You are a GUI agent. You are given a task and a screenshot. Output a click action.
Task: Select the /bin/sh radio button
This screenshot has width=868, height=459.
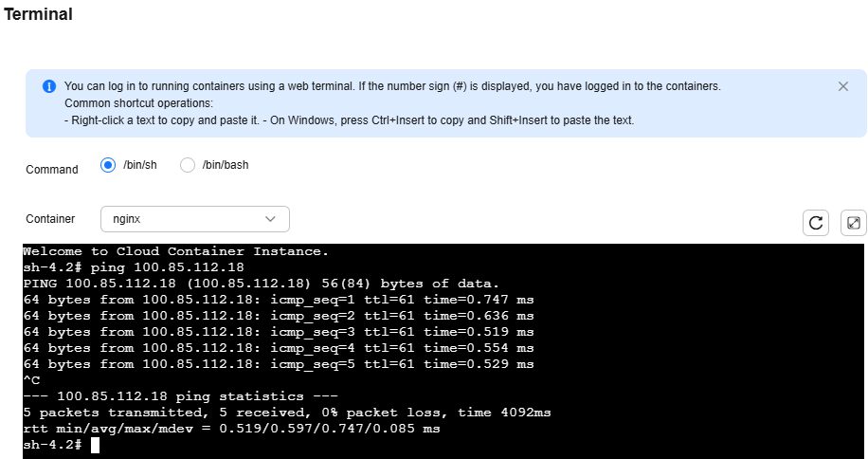click(x=108, y=165)
